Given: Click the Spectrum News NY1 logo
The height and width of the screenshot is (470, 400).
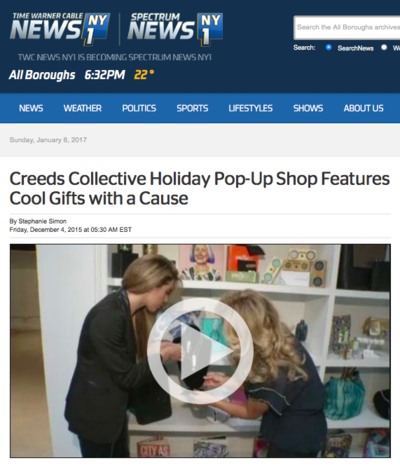Looking at the screenshot, I should point(175,29).
